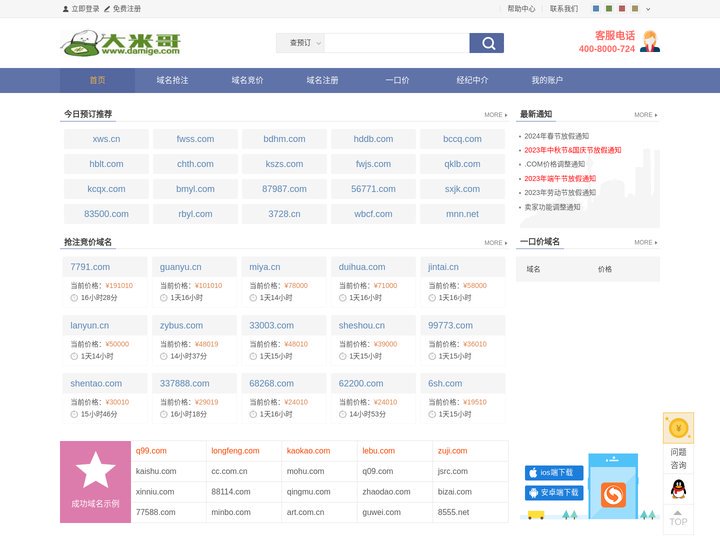Click success example 88114.com
This screenshot has height=540, width=720.
click(231, 492)
